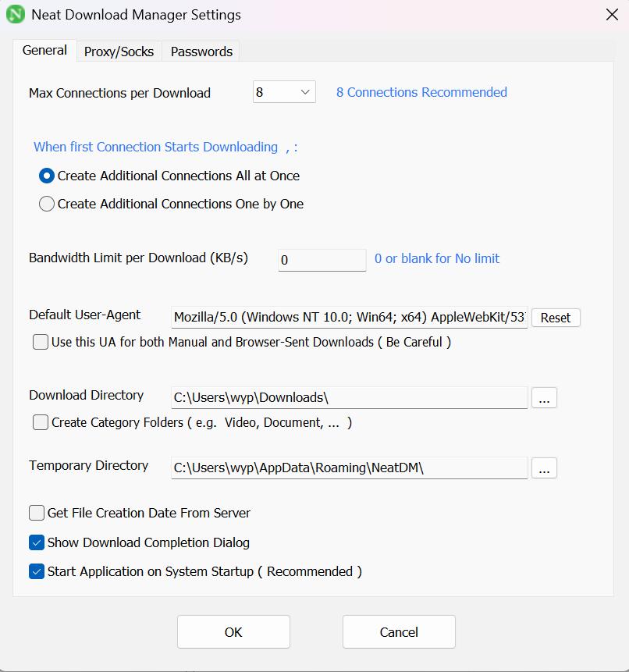This screenshot has height=672, width=629.
Task: Enable Create Category Folders checkbox
Action: [x=41, y=422]
